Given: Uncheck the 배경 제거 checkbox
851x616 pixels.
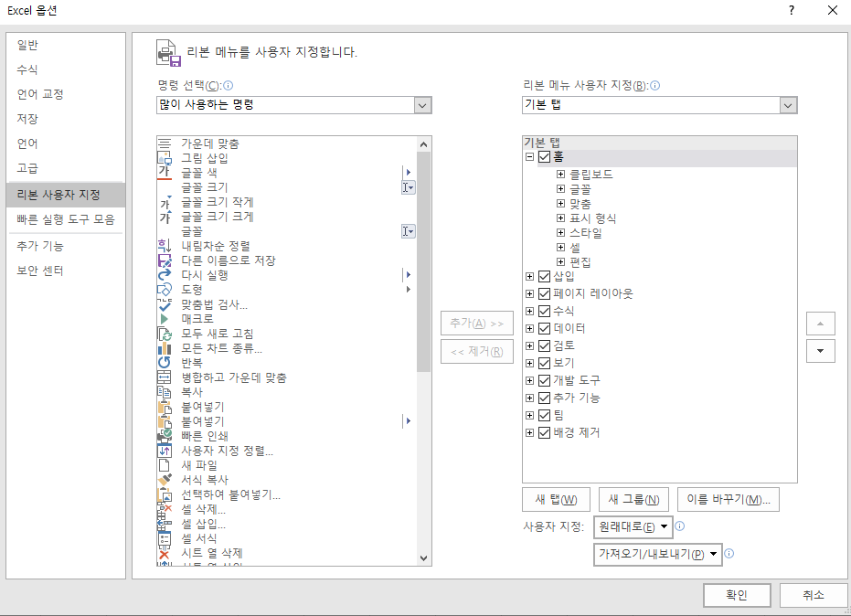Looking at the screenshot, I should 545,432.
